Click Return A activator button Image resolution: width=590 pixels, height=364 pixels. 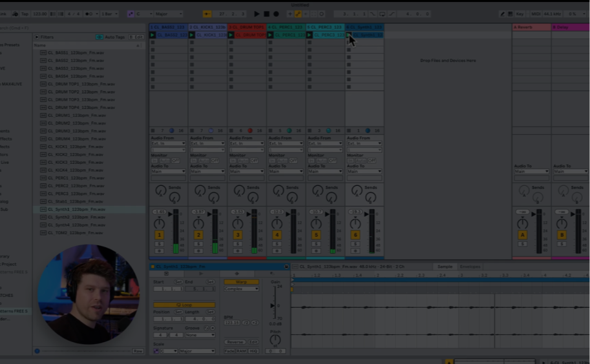(522, 235)
